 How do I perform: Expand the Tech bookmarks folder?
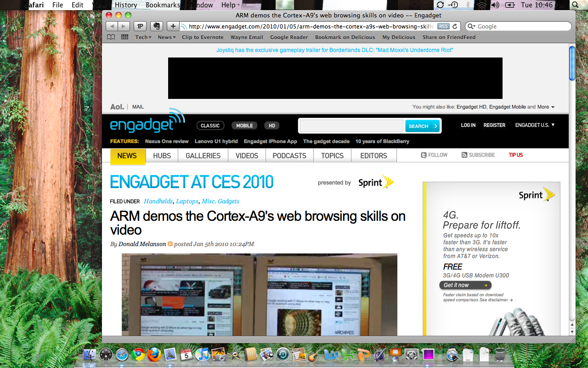(143, 37)
